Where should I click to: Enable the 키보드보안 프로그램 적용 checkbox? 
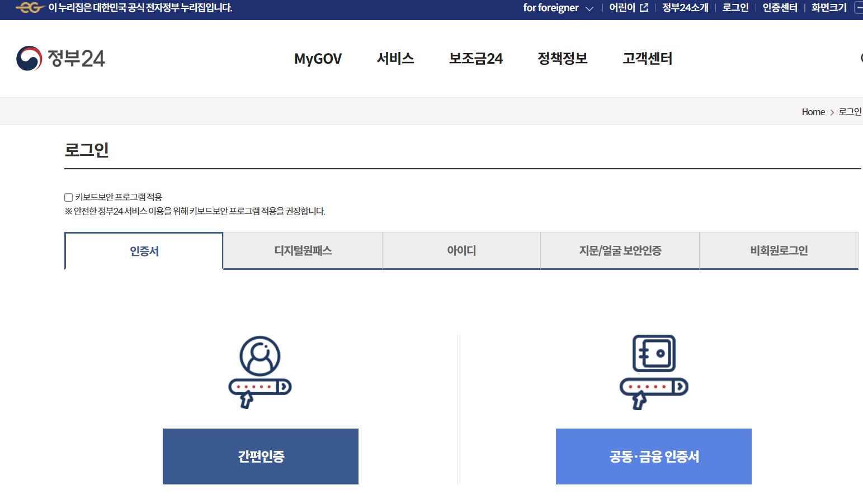pyautogui.click(x=68, y=197)
